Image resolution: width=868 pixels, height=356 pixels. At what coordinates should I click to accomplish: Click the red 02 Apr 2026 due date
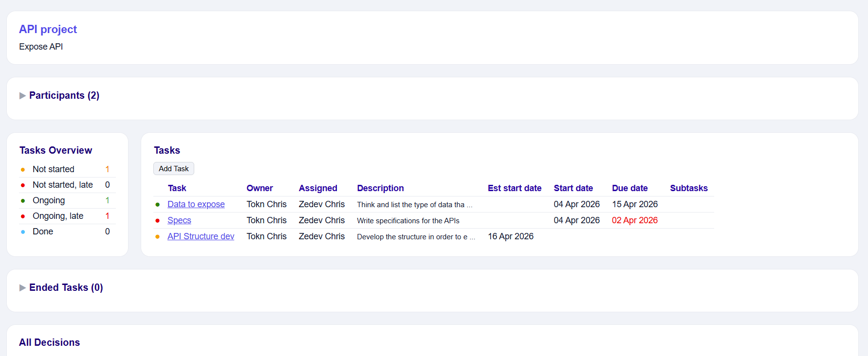pyautogui.click(x=634, y=220)
